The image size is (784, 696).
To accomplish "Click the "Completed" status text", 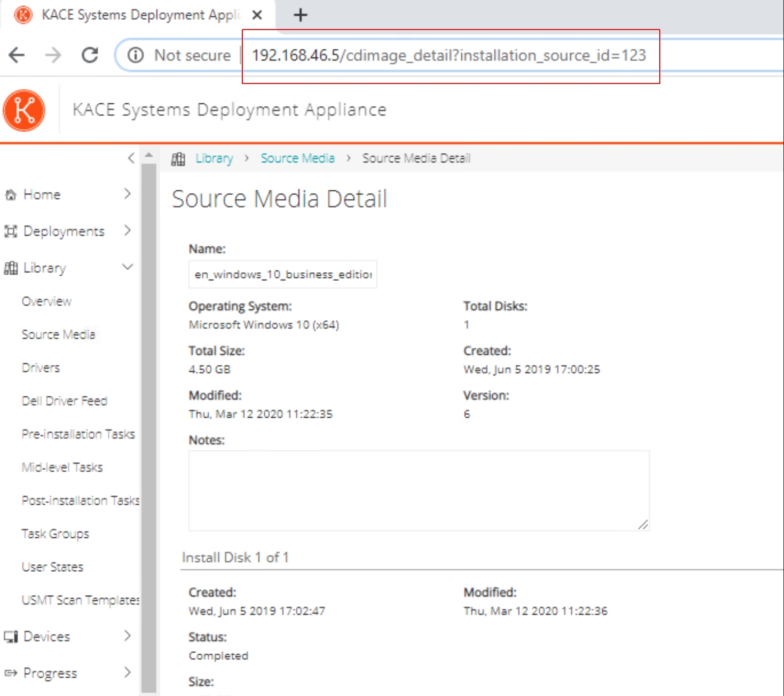I will point(218,656).
